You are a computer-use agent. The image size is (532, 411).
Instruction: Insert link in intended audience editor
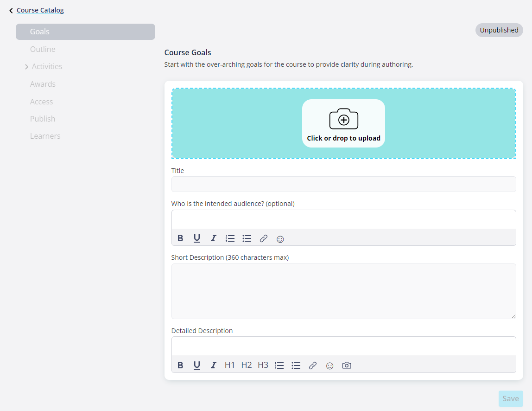click(x=264, y=238)
